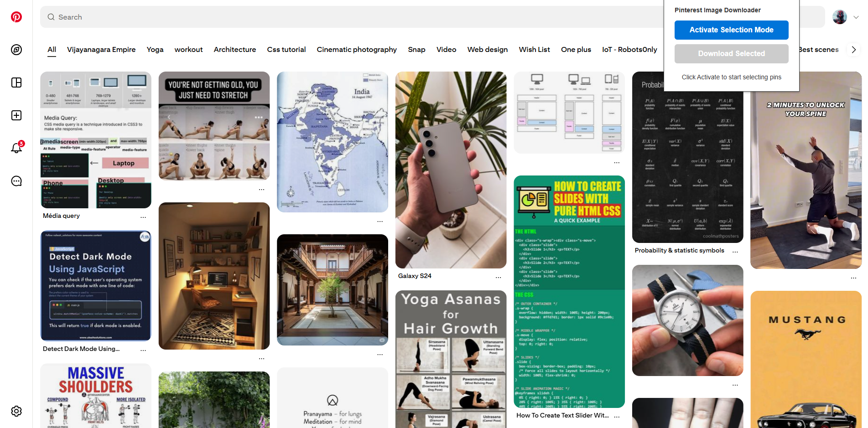Screen dimensions: 868x428
Task: Click the Create plus icon in sidebar
Action: pyautogui.click(x=16, y=115)
